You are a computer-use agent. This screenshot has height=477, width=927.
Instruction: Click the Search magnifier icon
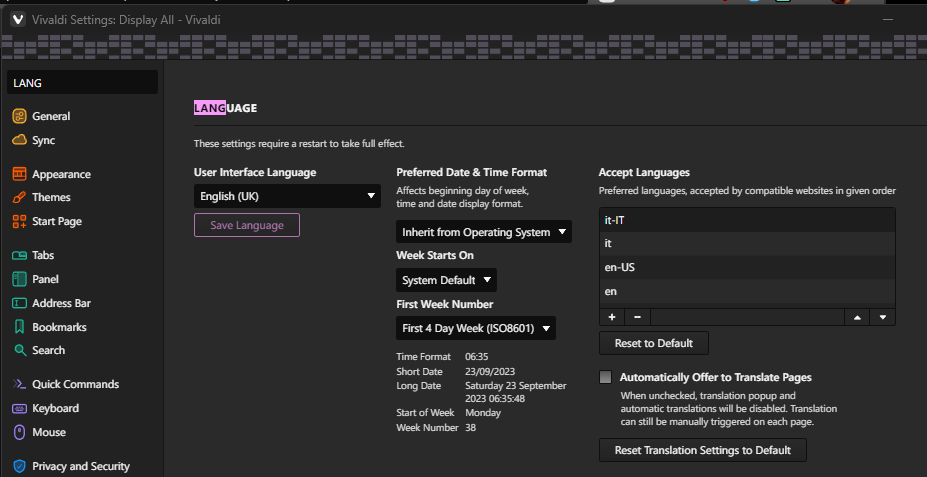[x=20, y=350]
